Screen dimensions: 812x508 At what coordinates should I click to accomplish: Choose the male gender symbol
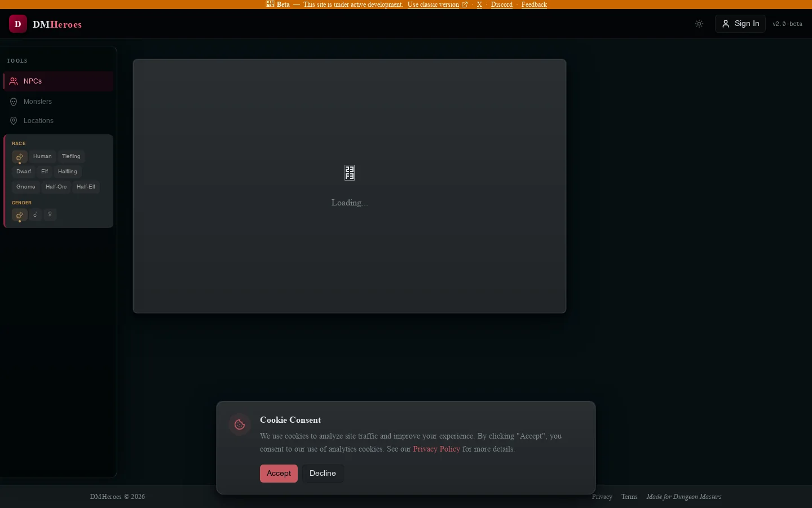click(36, 214)
